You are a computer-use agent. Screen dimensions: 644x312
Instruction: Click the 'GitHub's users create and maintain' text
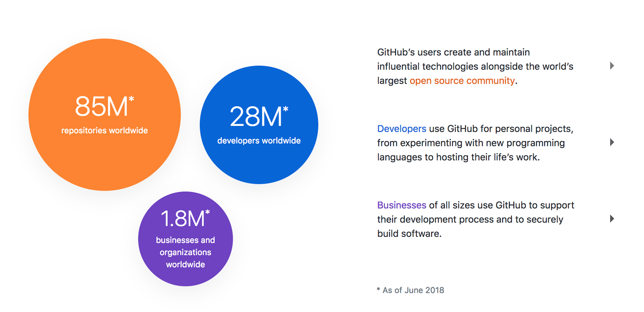(454, 52)
